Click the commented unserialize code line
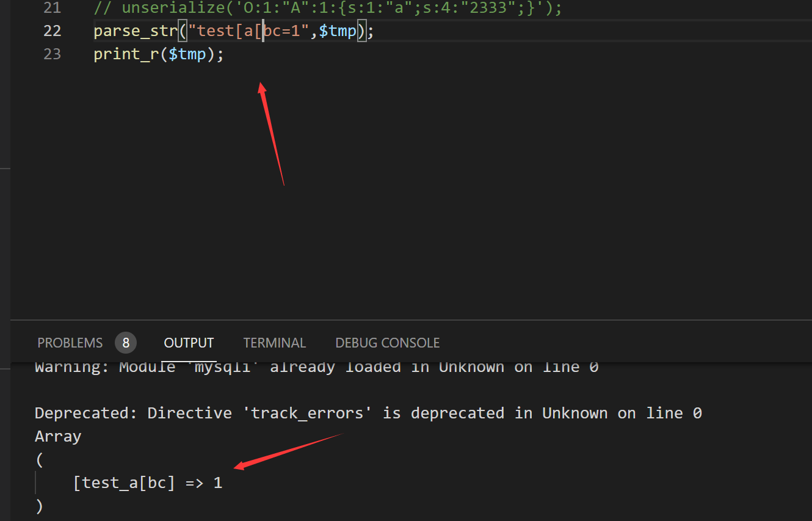Viewport: 812px width, 521px height. (x=328, y=8)
